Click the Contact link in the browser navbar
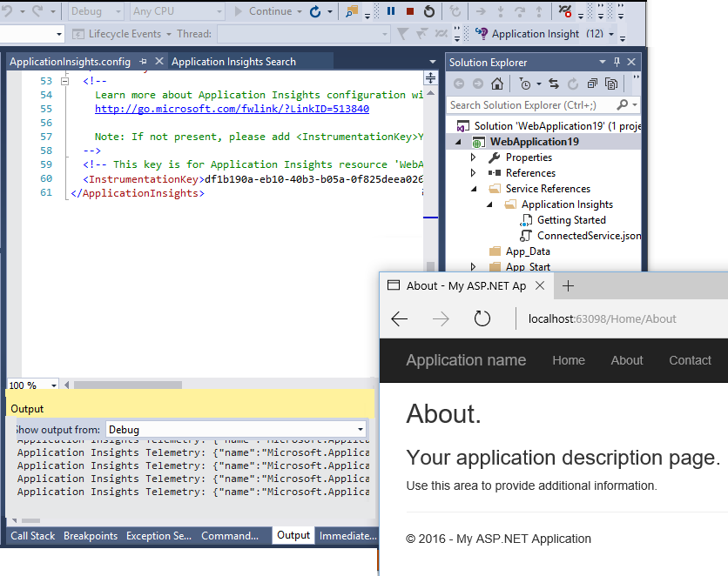728x576 pixels. [690, 360]
